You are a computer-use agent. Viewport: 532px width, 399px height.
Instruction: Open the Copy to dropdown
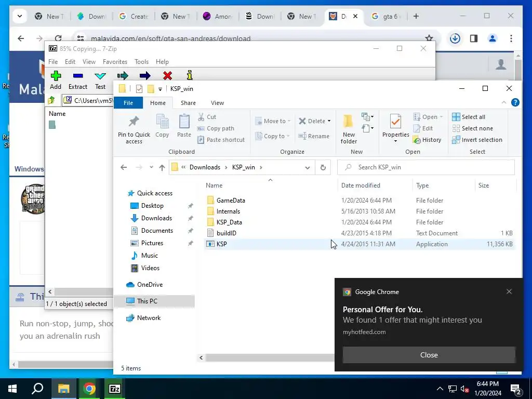pos(272,136)
